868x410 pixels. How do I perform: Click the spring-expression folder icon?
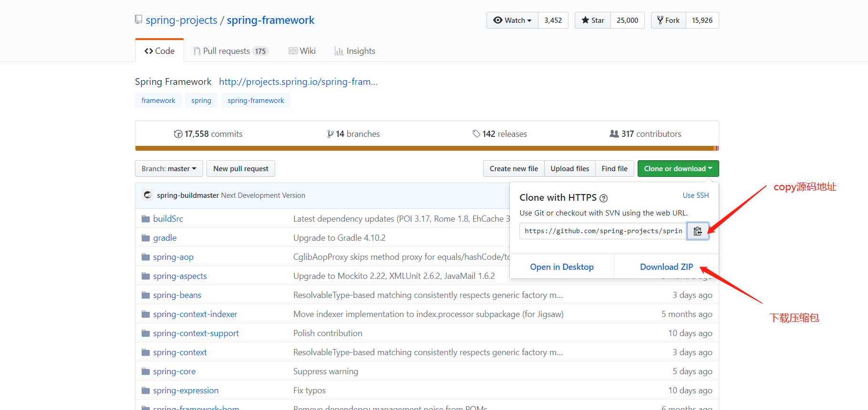click(145, 390)
